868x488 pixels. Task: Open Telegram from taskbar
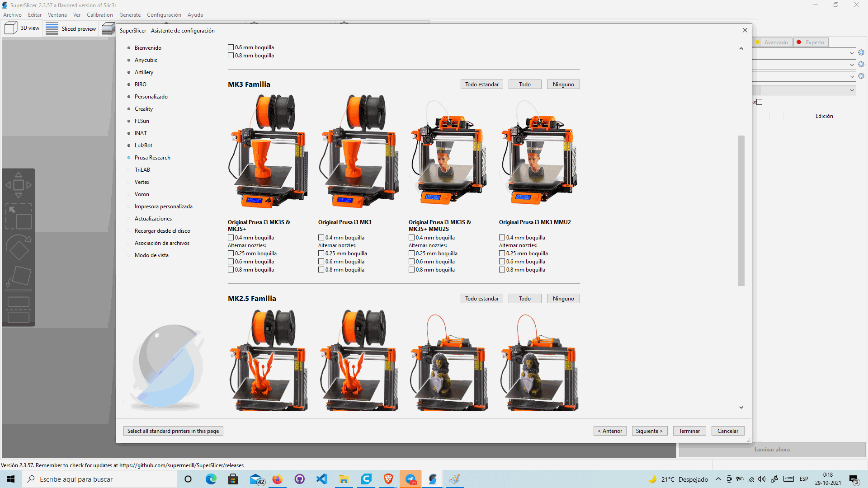pos(410,479)
